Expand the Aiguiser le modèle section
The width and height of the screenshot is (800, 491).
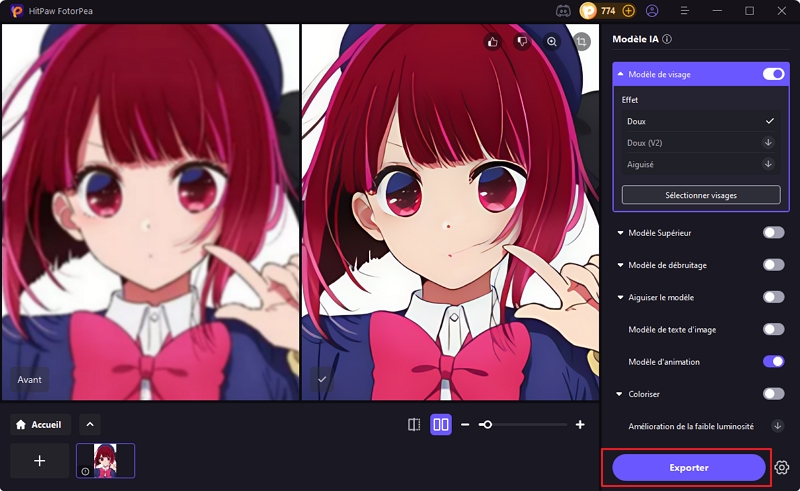[x=620, y=297]
